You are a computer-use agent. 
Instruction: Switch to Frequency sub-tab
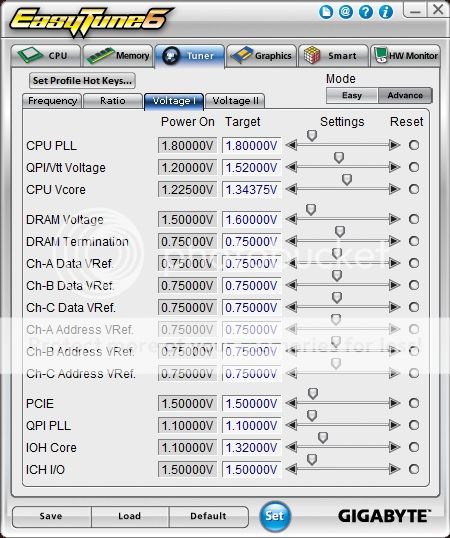point(52,101)
